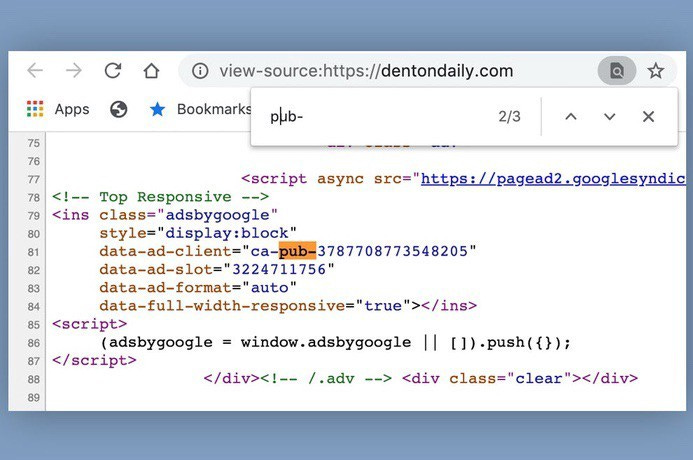The width and height of the screenshot is (693, 460).
Task: Click the find-in-page magnifier icon
Action: 617,71
